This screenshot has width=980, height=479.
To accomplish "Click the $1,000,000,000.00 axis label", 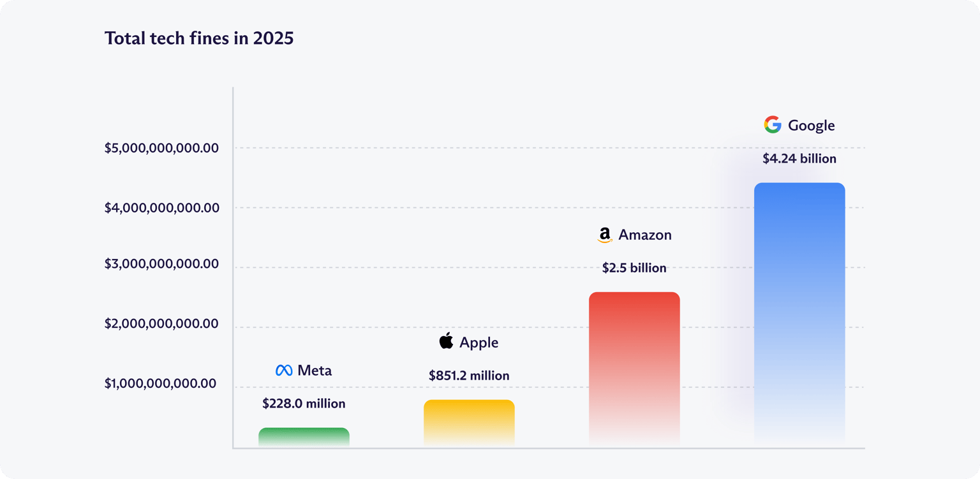I will click(161, 384).
